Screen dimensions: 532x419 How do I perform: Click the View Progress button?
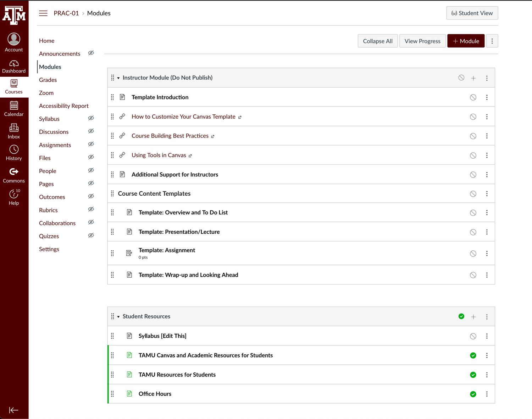tap(422, 41)
